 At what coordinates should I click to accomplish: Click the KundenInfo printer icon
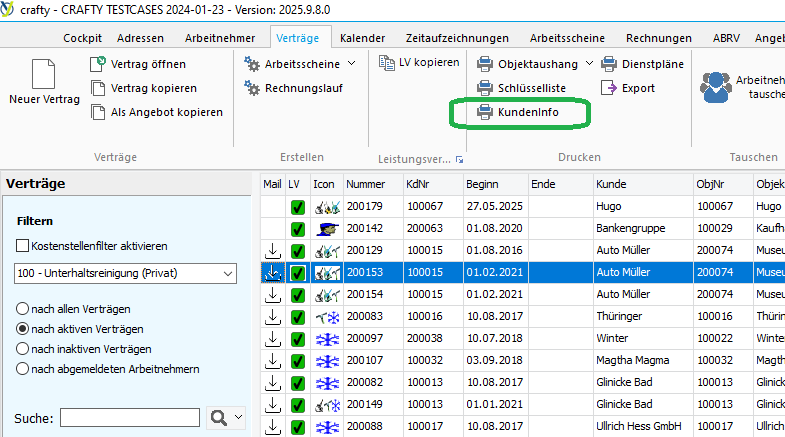click(485, 113)
